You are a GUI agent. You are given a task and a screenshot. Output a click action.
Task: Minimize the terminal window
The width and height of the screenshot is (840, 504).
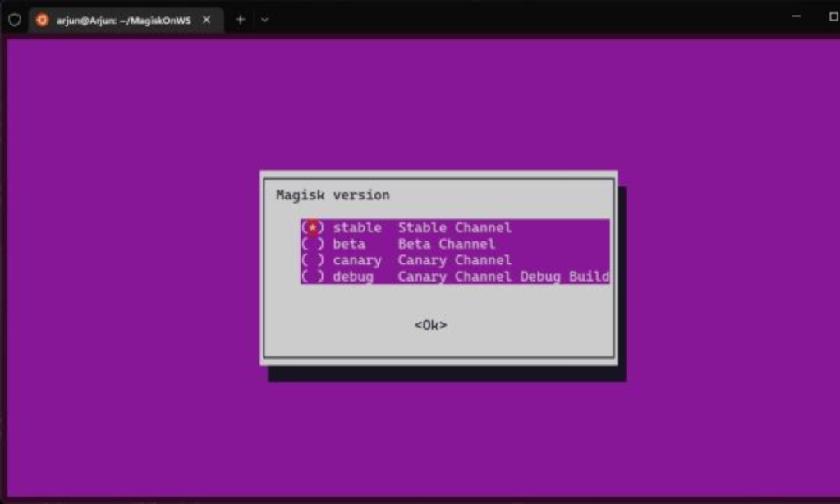(x=796, y=16)
